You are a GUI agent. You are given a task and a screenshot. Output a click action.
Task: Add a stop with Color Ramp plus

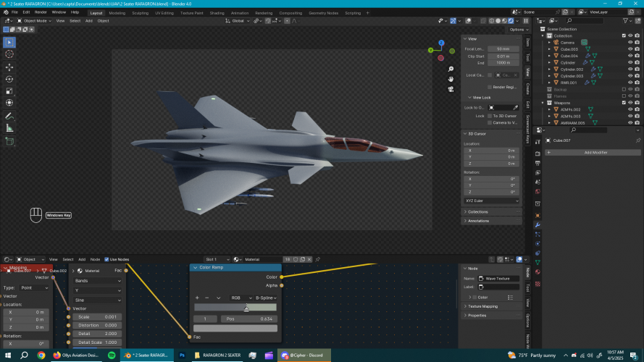(197, 298)
